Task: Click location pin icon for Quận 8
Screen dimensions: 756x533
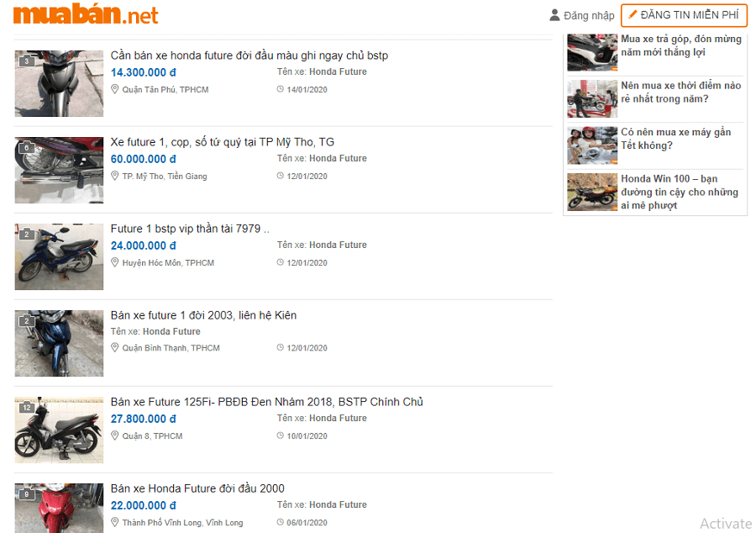Action: pos(115,435)
